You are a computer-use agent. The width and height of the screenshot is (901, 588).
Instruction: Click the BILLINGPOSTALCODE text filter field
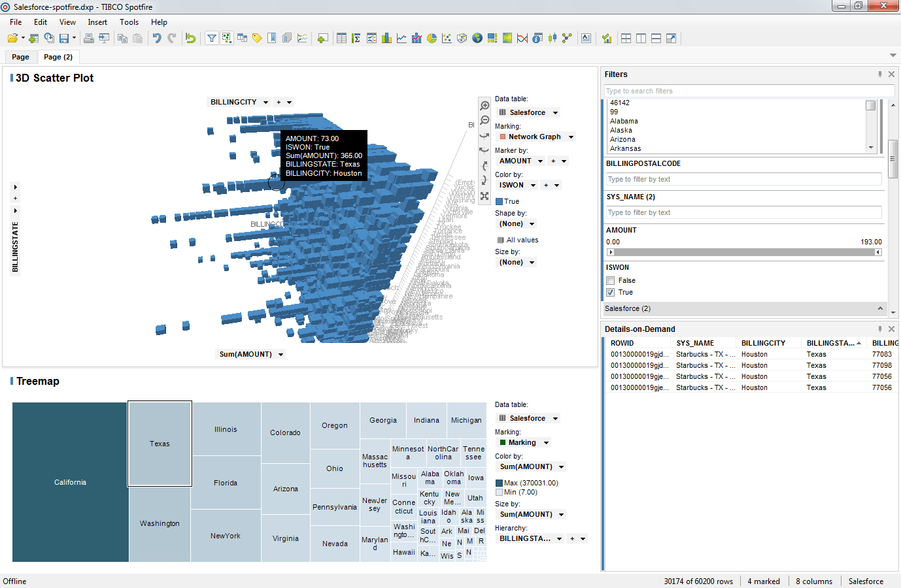coord(744,179)
